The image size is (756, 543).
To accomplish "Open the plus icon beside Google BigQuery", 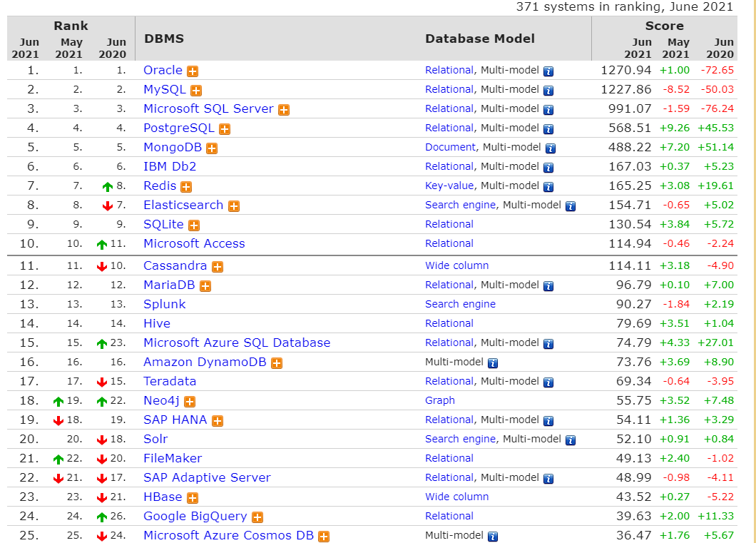I will tap(257, 517).
